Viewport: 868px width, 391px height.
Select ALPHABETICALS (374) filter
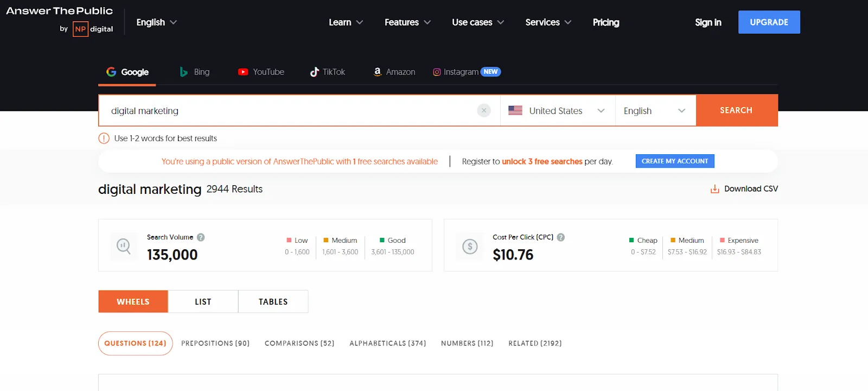[x=388, y=343]
